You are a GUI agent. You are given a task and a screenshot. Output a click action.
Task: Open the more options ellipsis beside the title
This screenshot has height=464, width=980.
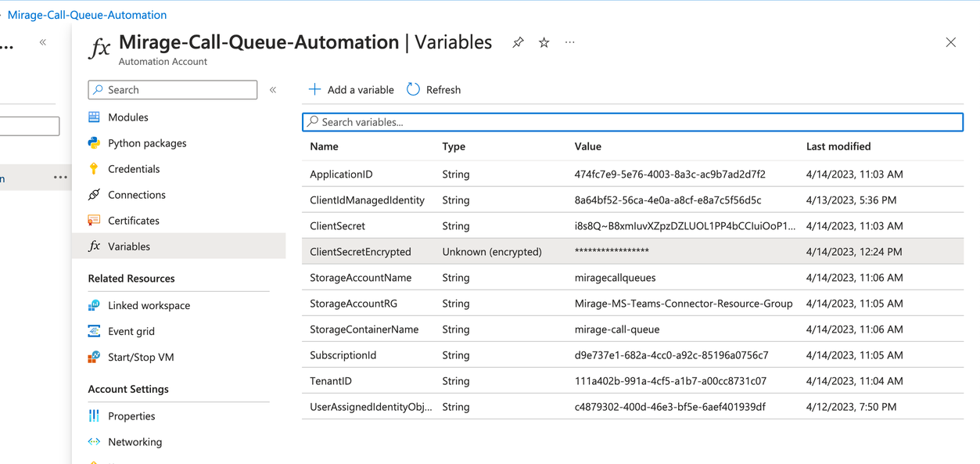[x=570, y=42]
